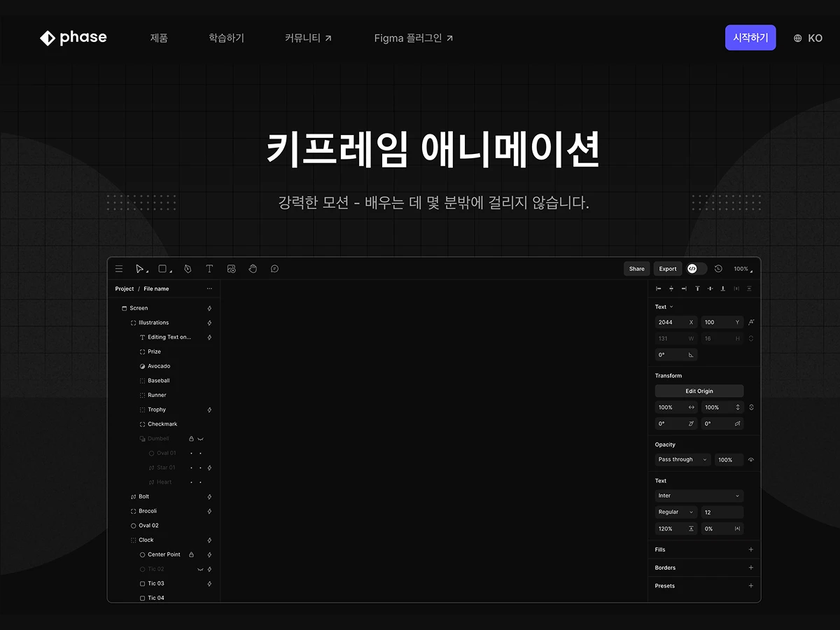
Task: Click the Export button
Action: 668,269
